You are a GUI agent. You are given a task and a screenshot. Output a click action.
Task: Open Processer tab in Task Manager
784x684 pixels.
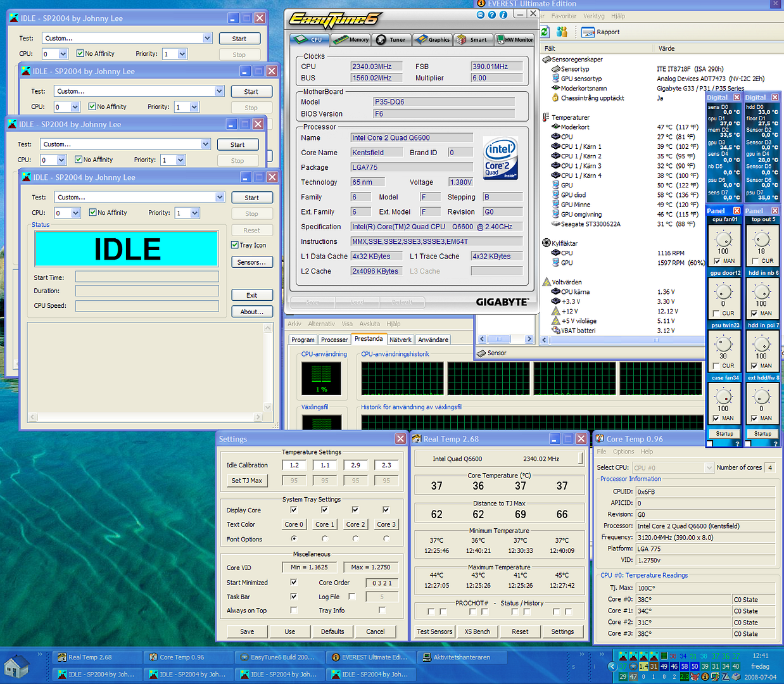(x=334, y=339)
